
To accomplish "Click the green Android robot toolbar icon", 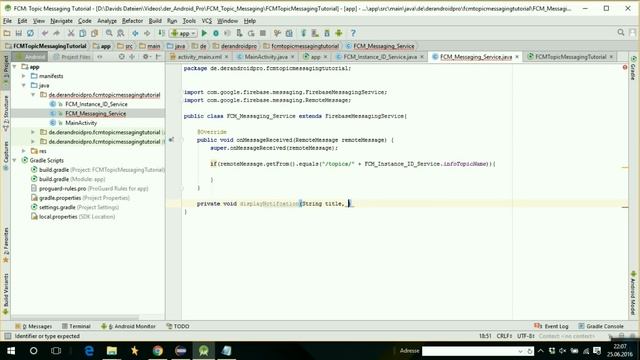I will click(339, 33).
